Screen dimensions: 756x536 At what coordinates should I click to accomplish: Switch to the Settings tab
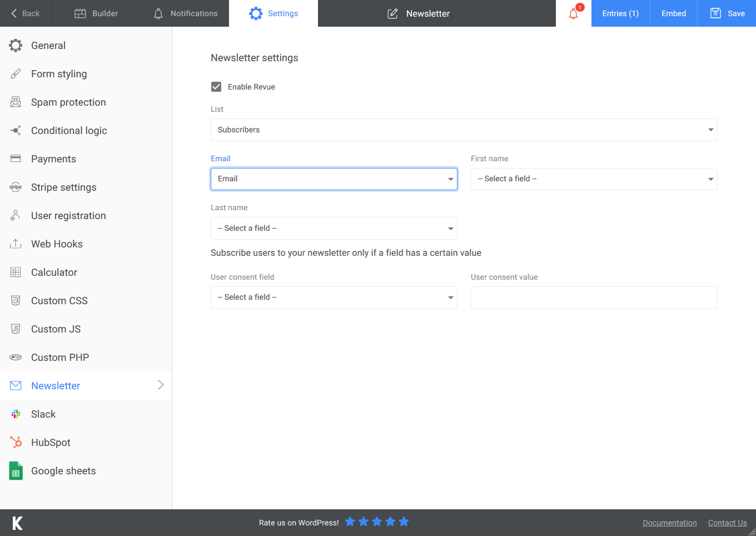pyautogui.click(x=273, y=13)
